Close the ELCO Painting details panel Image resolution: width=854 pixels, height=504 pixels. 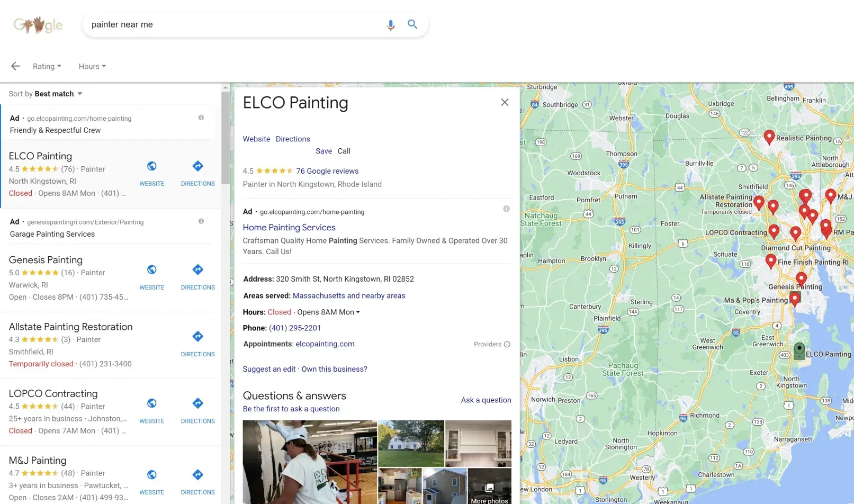(505, 102)
